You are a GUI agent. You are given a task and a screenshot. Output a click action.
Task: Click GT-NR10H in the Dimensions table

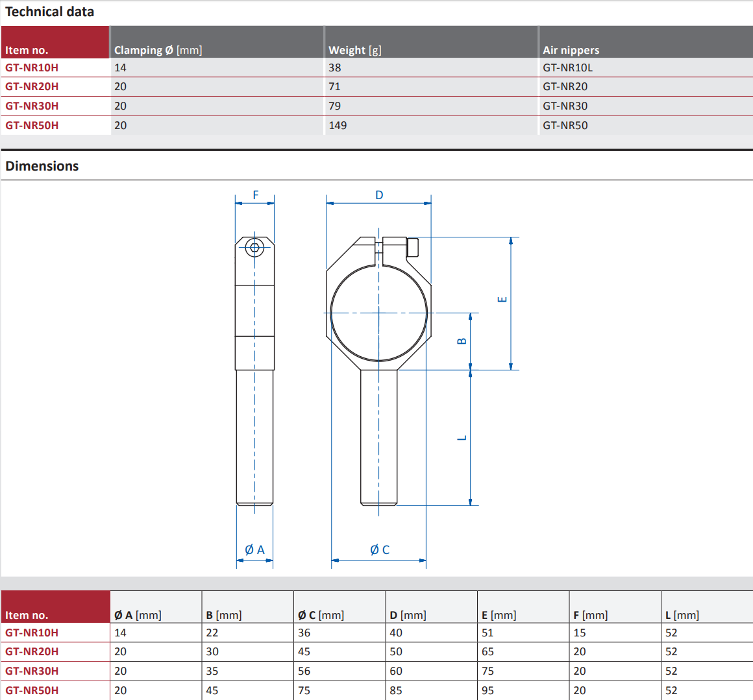pos(32,633)
